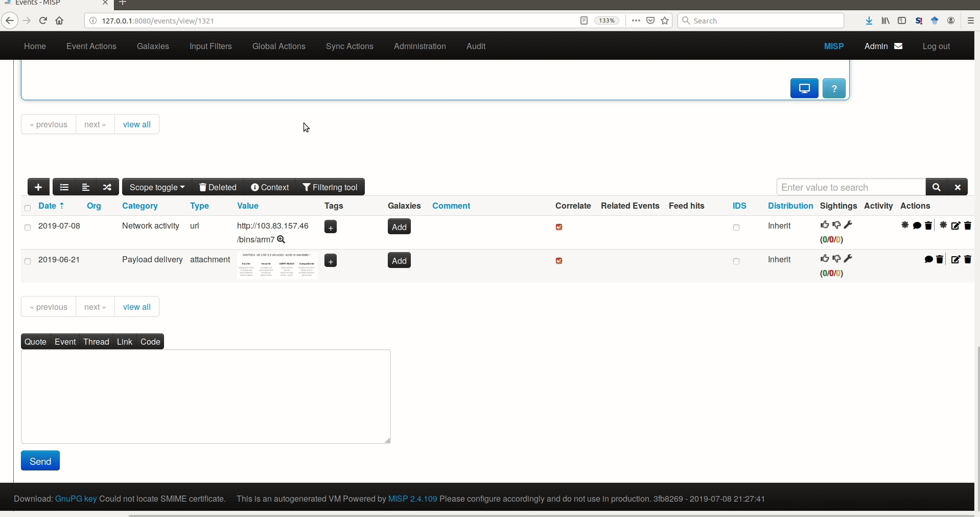Toggle the Correlate checkbox for url row
This screenshot has width=980, height=517.
tap(559, 227)
